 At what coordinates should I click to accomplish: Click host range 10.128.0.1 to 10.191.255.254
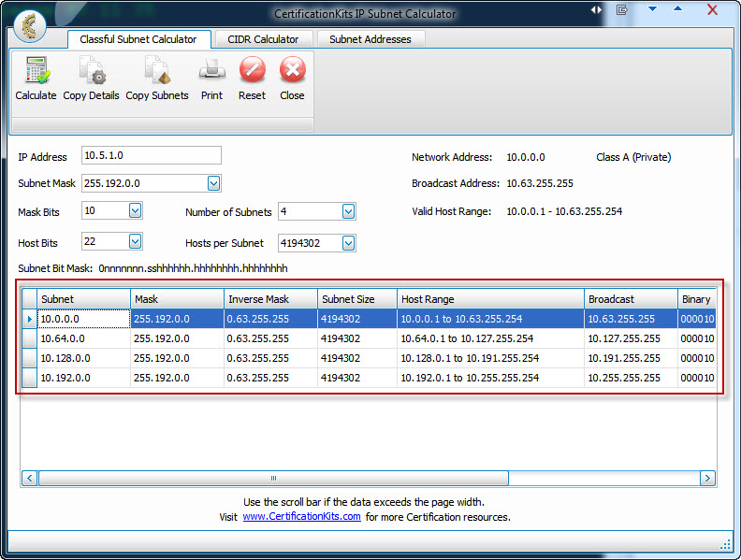pyautogui.click(x=490, y=358)
